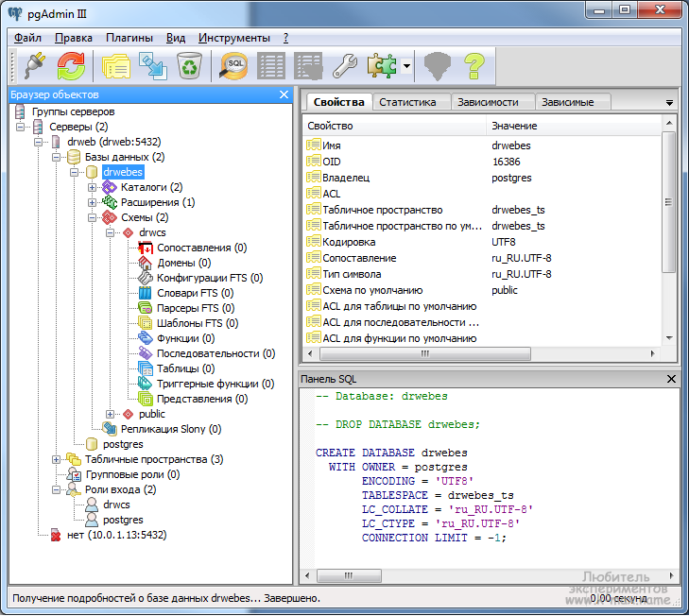The width and height of the screenshot is (689, 616).
Task: Expand the Расширения (1) node
Action: (x=92, y=202)
